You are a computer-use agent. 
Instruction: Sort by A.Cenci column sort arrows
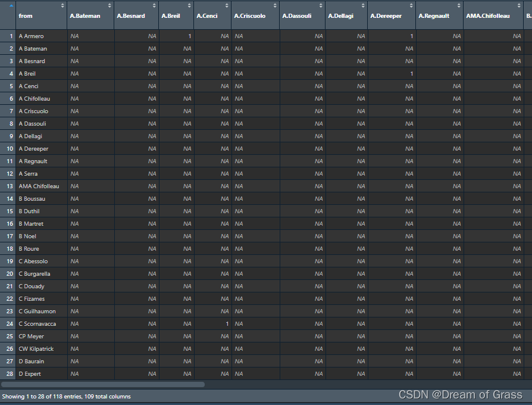click(x=227, y=5)
